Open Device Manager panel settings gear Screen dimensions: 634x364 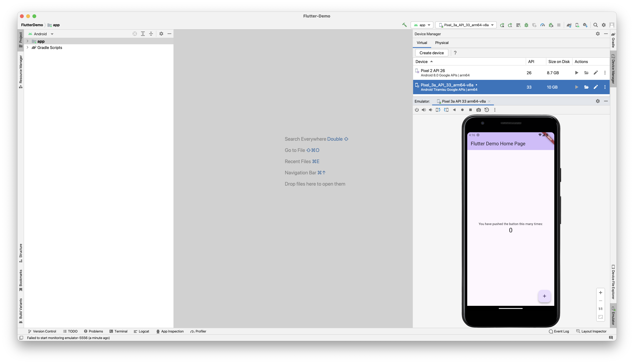coord(598,34)
